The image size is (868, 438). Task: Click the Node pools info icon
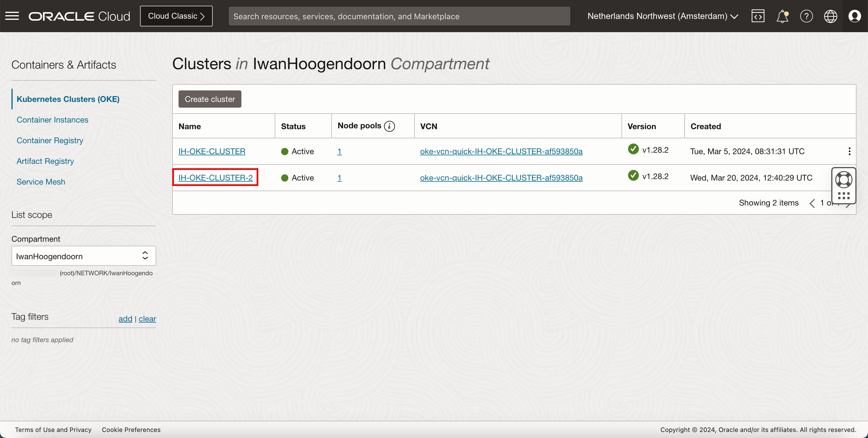390,126
